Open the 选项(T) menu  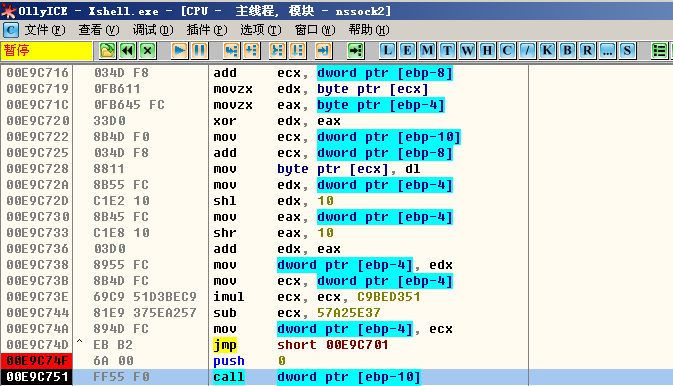point(261,30)
